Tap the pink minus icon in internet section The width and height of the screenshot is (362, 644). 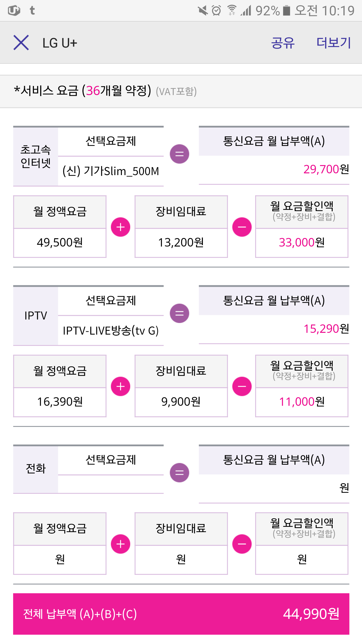pyautogui.click(x=242, y=227)
